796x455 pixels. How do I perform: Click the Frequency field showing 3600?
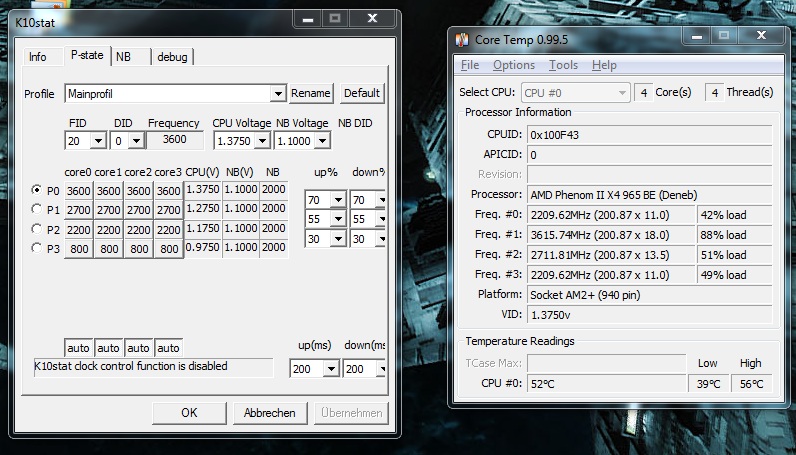(x=175, y=140)
